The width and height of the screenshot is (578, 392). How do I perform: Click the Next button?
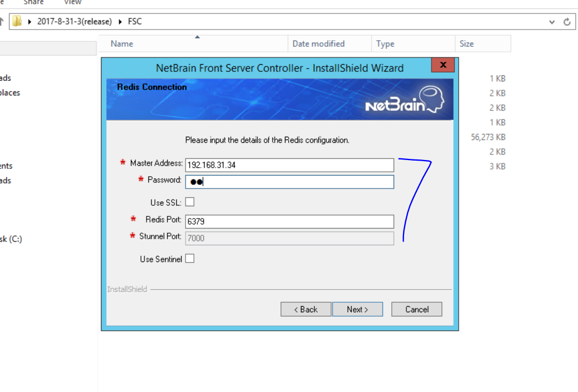pyautogui.click(x=358, y=309)
